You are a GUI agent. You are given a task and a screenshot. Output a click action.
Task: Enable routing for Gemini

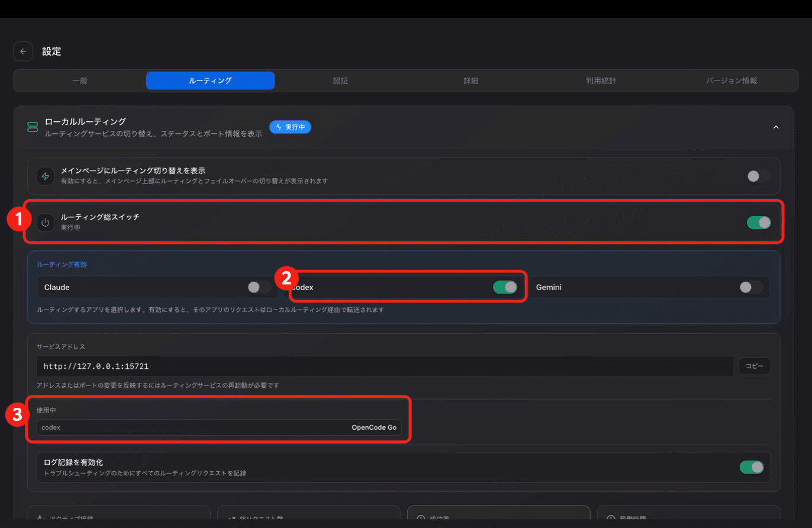(751, 287)
